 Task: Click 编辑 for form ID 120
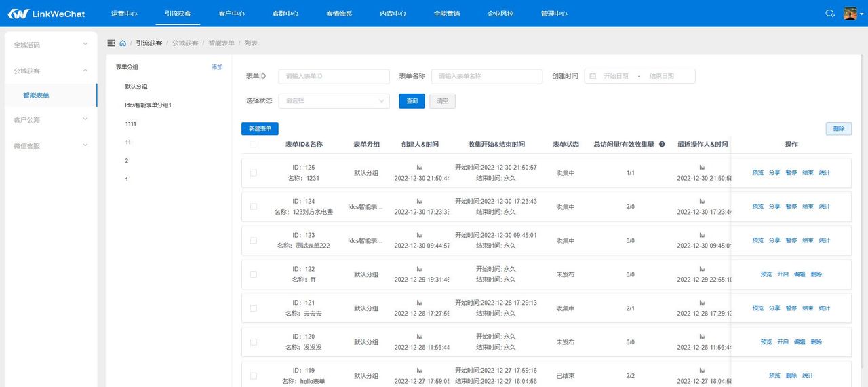(800, 342)
